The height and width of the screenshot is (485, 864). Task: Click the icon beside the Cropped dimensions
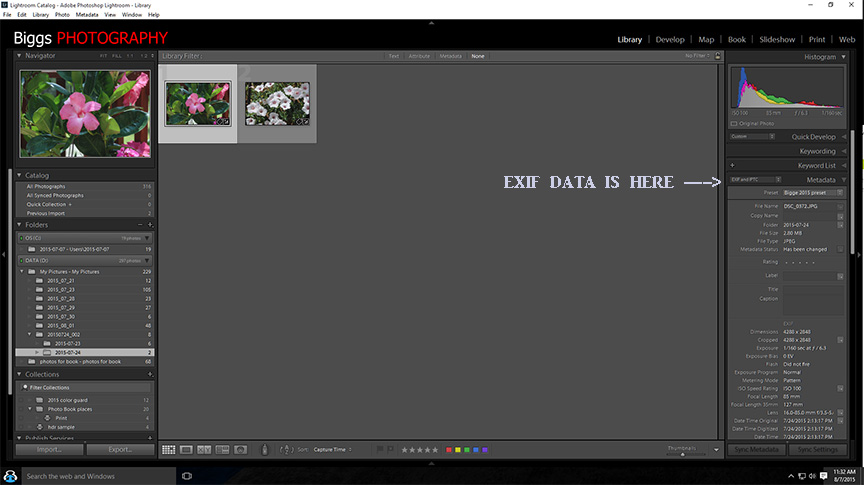pyautogui.click(x=840, y=340)
